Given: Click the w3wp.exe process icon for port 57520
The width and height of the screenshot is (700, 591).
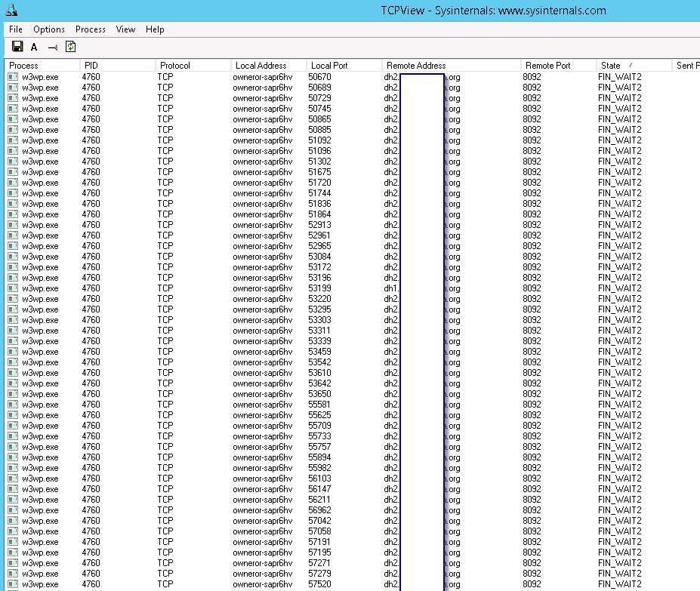Looking at the screenshot, I should tap(13, 584).
